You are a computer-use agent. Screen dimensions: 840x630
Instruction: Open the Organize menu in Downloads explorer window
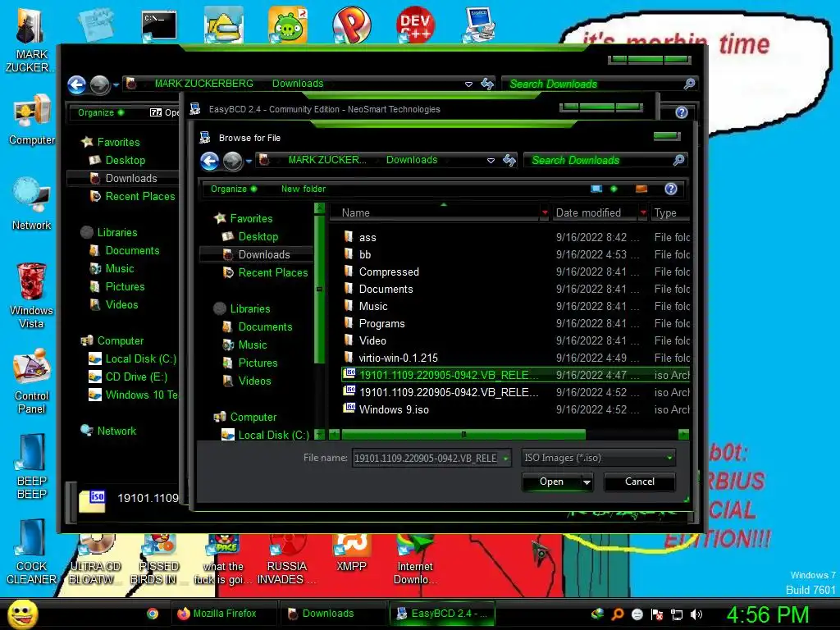click(x=101, y=112)
